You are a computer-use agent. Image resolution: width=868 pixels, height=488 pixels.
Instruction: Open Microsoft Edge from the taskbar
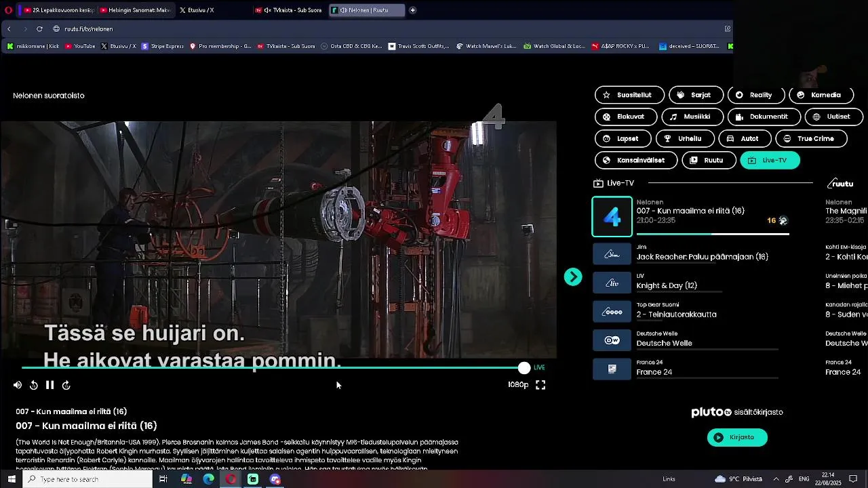coord(208,479)
